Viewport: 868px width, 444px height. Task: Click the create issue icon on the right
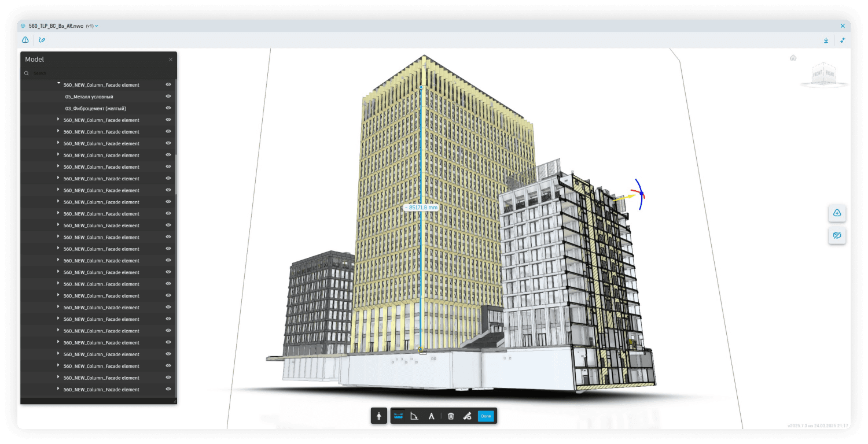(x=837, y=213)
